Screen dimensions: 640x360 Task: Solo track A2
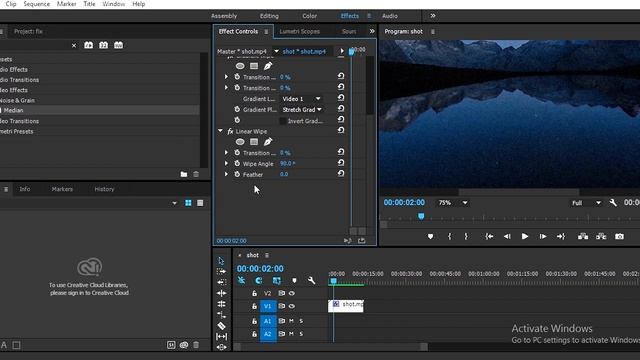point(301,334)
